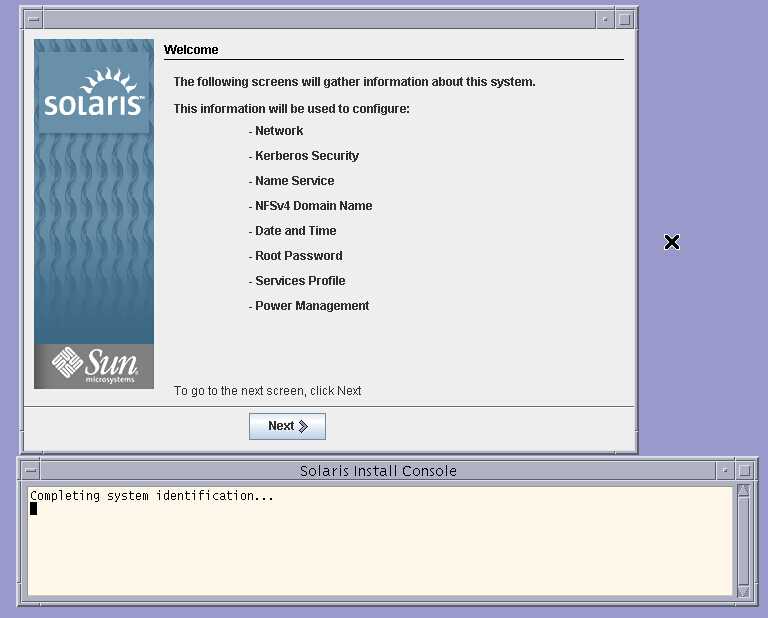768x618 pixels.
Task: Click the '- Name Service' list item
Action: pos(291,181)
